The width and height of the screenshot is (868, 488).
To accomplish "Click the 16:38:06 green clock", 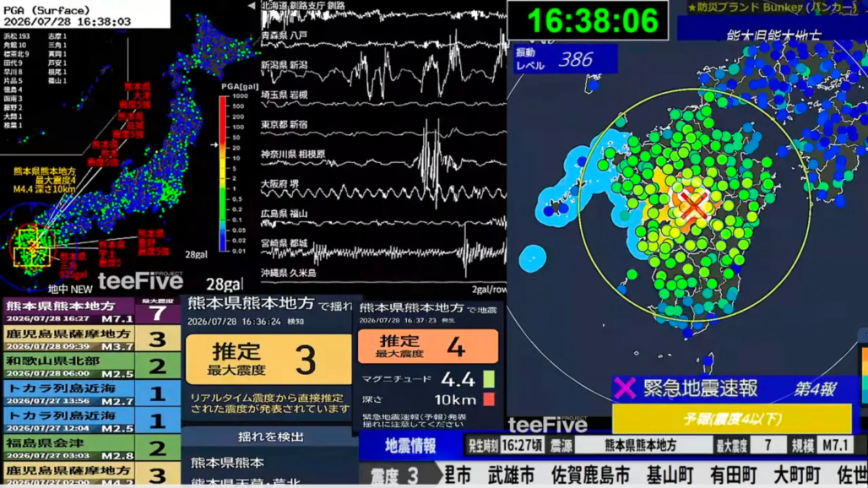I will [x=593, y=20].
